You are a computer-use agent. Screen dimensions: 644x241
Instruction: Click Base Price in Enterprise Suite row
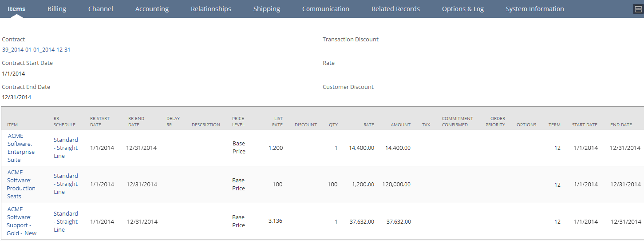[238, 148]
